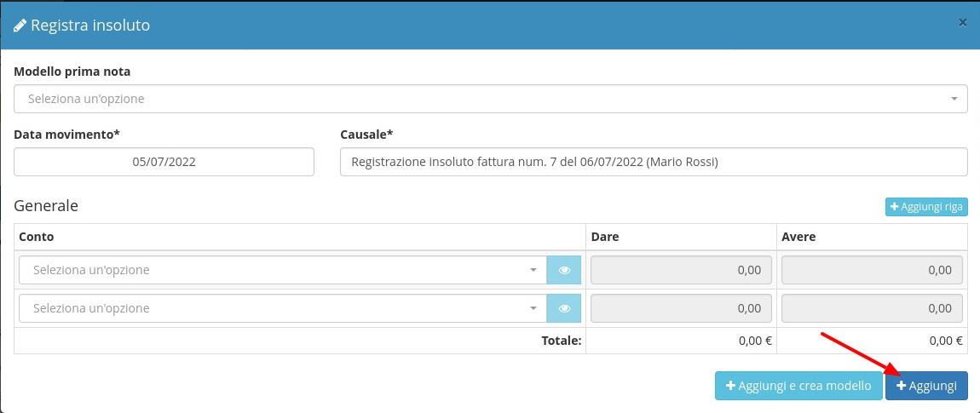Click the eye icon in first Conto row
Viewport: 980px width, 413px height.
click(x=563, y=270)
